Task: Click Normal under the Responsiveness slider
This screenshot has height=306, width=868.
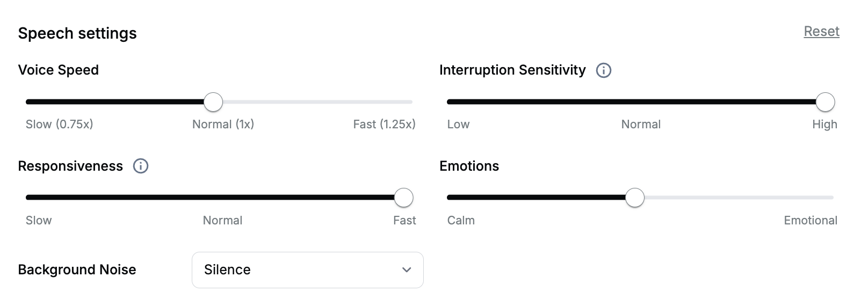Action: click(x=222, y=221)
